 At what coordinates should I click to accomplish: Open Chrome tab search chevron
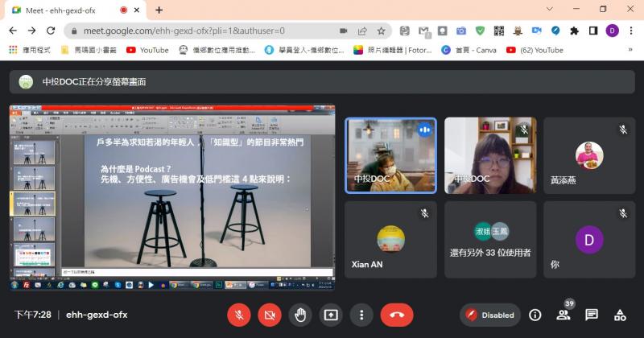(x=550, y=9)
